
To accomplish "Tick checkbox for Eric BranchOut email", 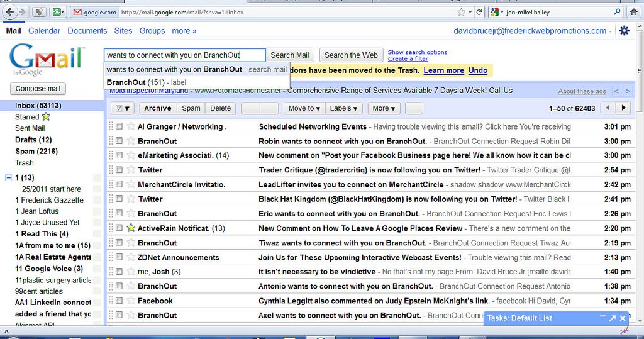I will [x=119, y=213].
